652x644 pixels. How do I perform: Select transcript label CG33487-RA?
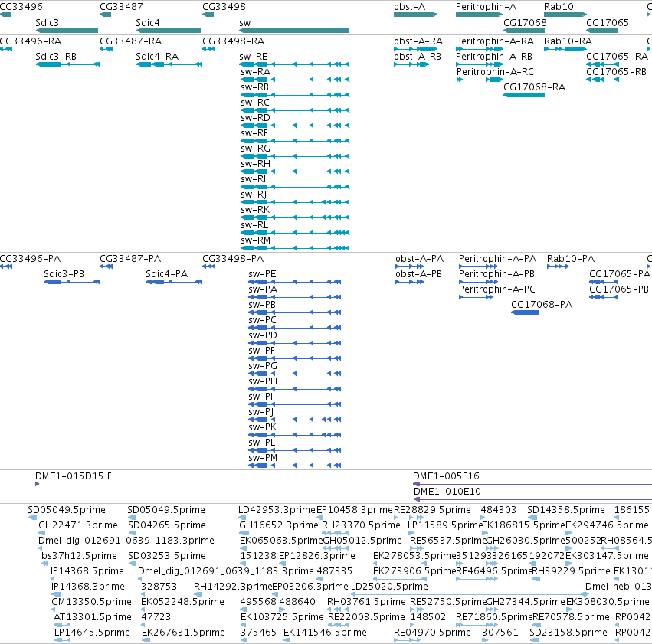click(130, 41)
